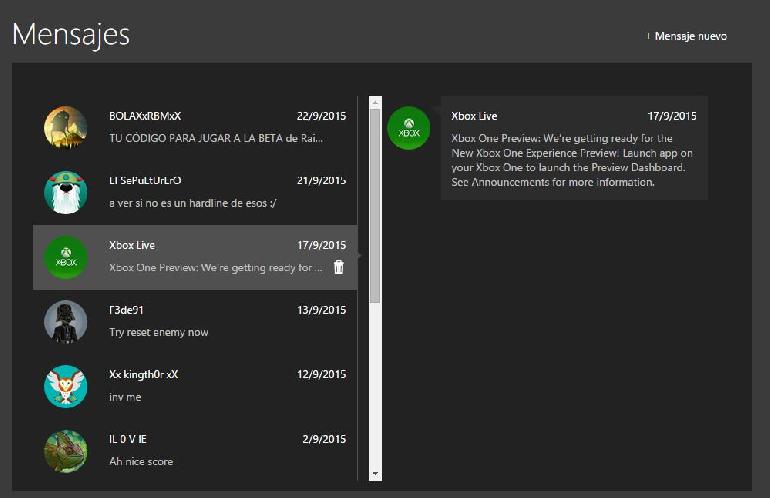Select sender name Xx kingth0r xX
The height and width of the screenshot is (498, 770).
point(143,374)
